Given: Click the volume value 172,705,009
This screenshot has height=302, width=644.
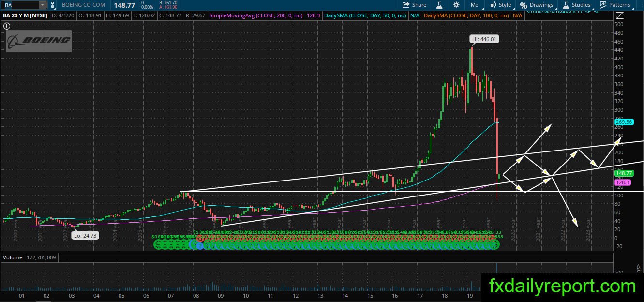Looking at the screenshot, I should tap(42, 257).
